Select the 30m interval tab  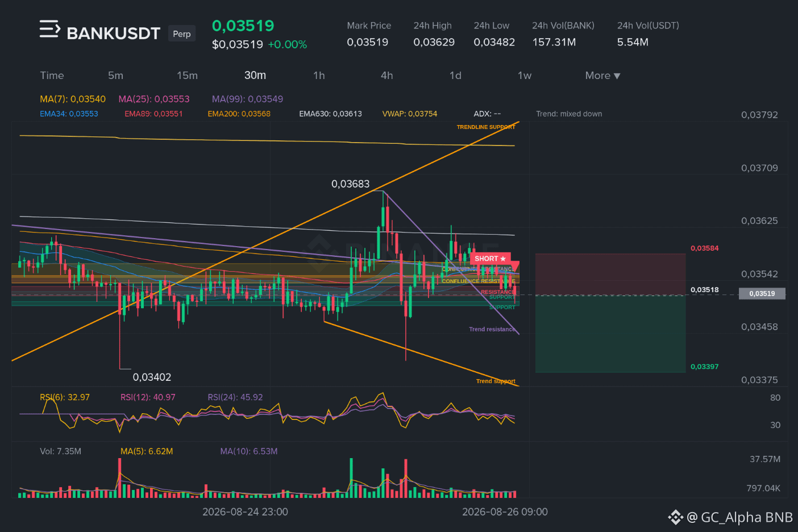point(255,75)
